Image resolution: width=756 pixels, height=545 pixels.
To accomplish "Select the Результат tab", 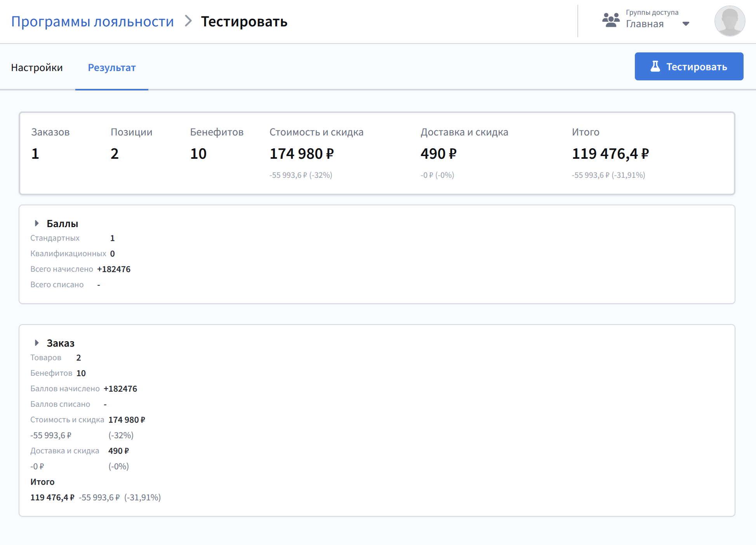I will point(112,68).
